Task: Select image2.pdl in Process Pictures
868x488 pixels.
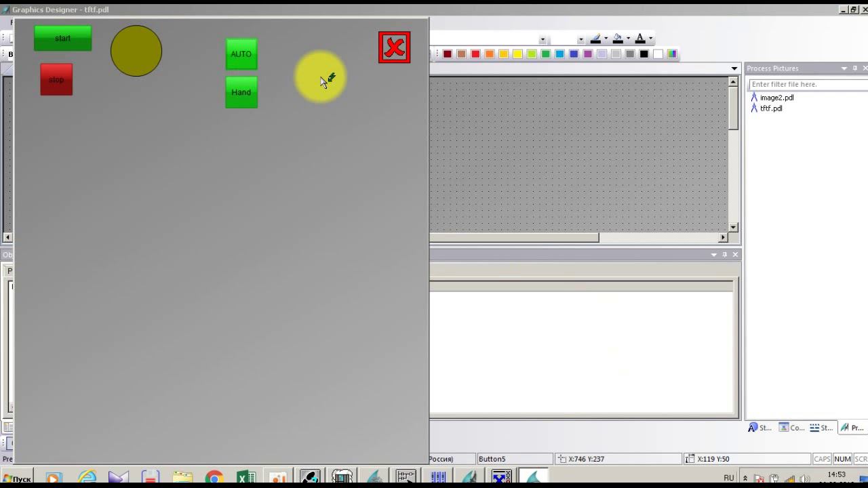Action: pyautogui.click(x=776, y=98)
